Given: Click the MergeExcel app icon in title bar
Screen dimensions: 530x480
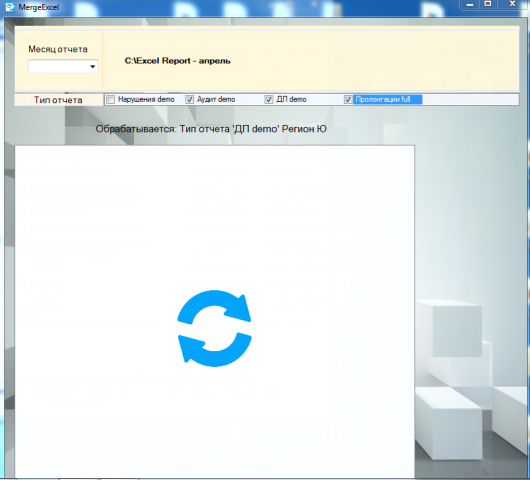Looking at the screenshot, I should (x=9, y=7).
